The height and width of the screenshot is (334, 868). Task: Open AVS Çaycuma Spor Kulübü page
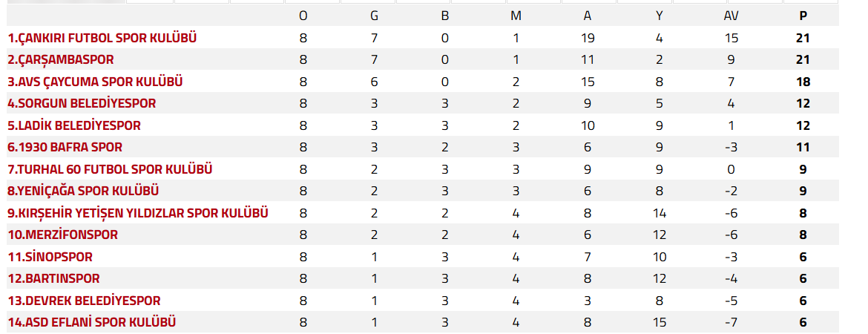click(x=95, y=82)
